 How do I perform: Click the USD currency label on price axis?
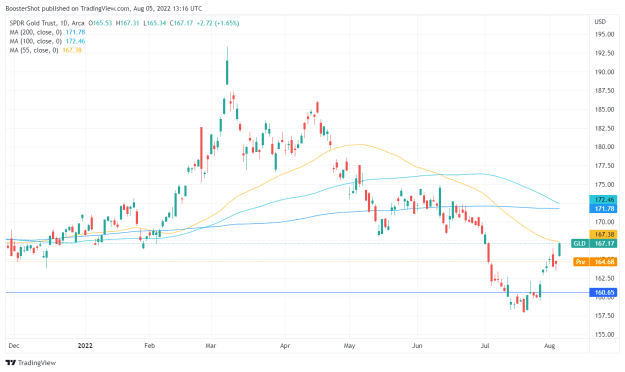[600, 22]
